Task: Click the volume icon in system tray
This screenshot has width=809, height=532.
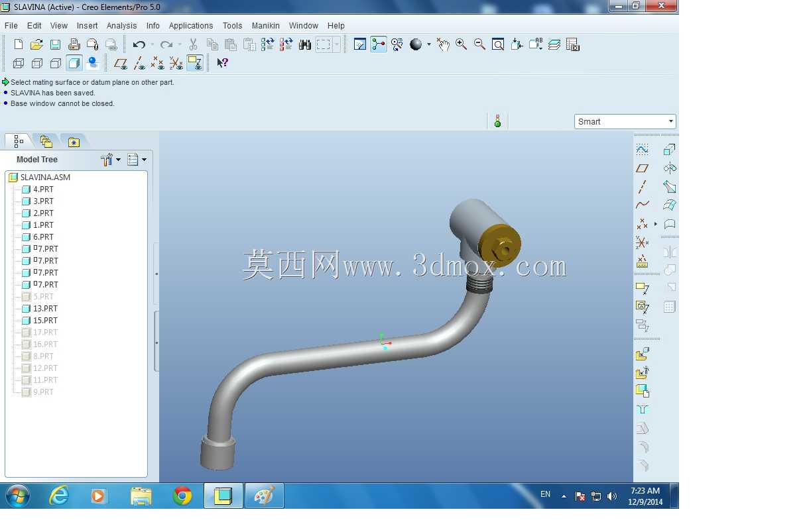Action: 611,496
